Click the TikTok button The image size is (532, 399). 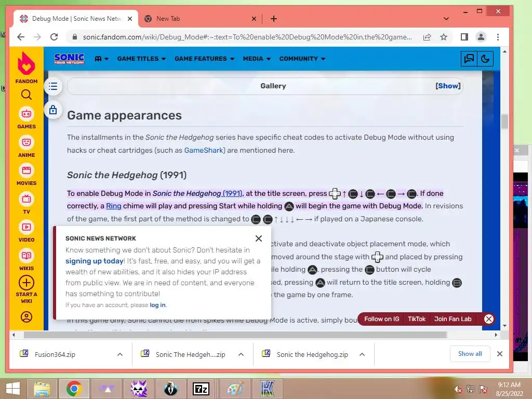[416, 320]
